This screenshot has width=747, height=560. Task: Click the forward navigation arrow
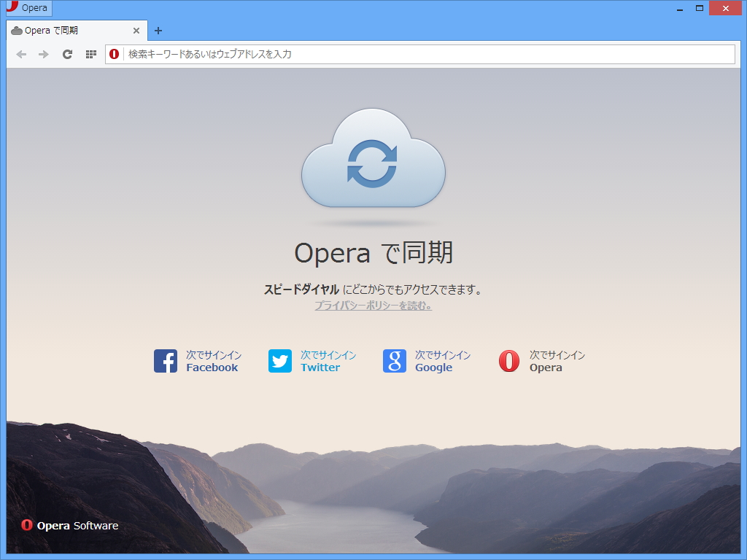click(44, 54)
